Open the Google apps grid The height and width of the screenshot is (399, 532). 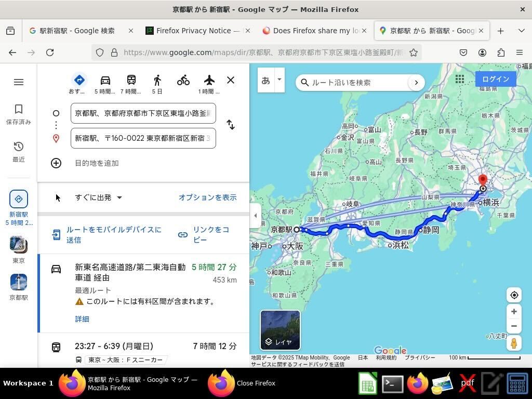(x=460, y=79)
